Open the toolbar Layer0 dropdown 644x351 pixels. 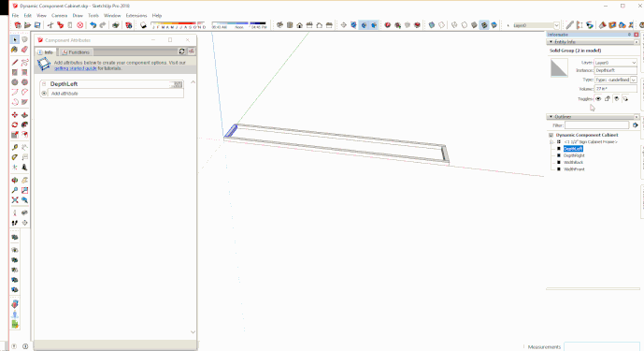pyautogui.click(x=556, y=25)
